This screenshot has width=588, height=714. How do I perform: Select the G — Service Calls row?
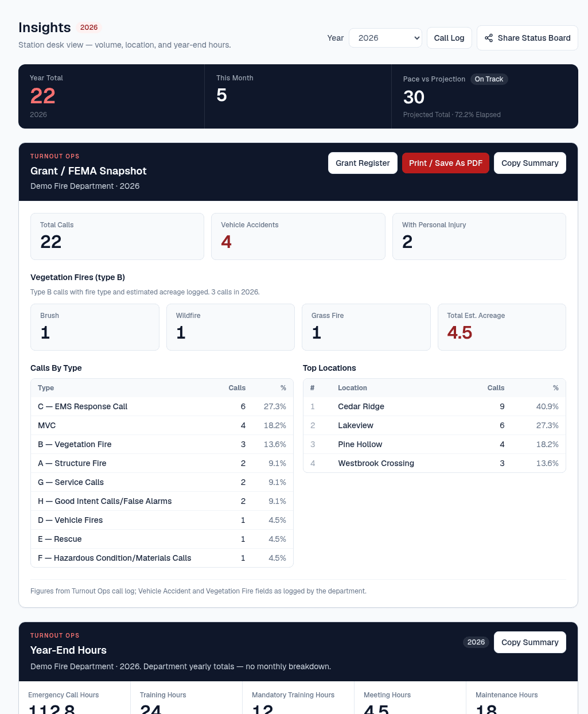tap(162, 482)
